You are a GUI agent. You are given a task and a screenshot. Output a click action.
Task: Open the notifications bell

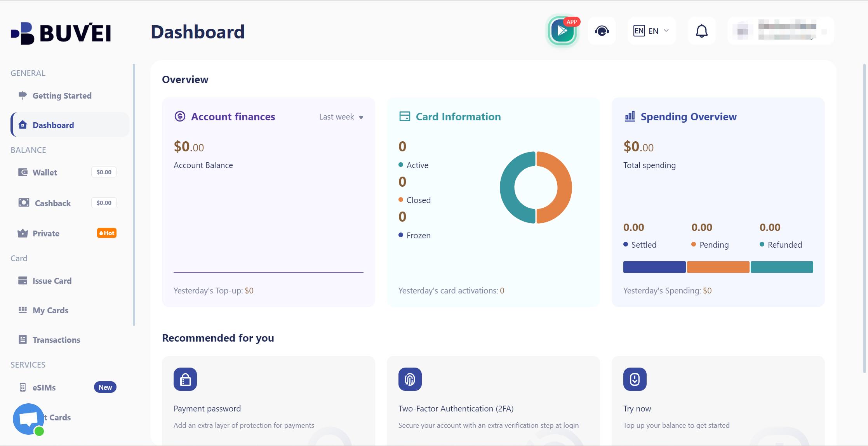[701, 31]
